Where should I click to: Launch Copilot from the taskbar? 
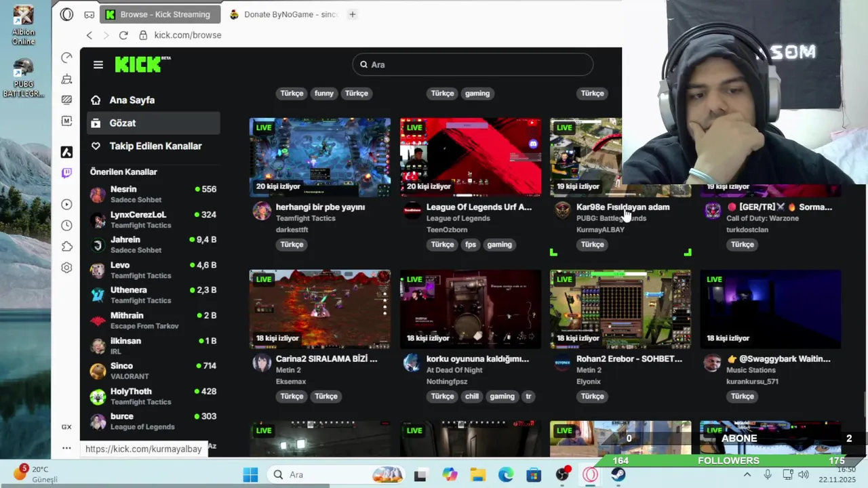pos(450,474)
